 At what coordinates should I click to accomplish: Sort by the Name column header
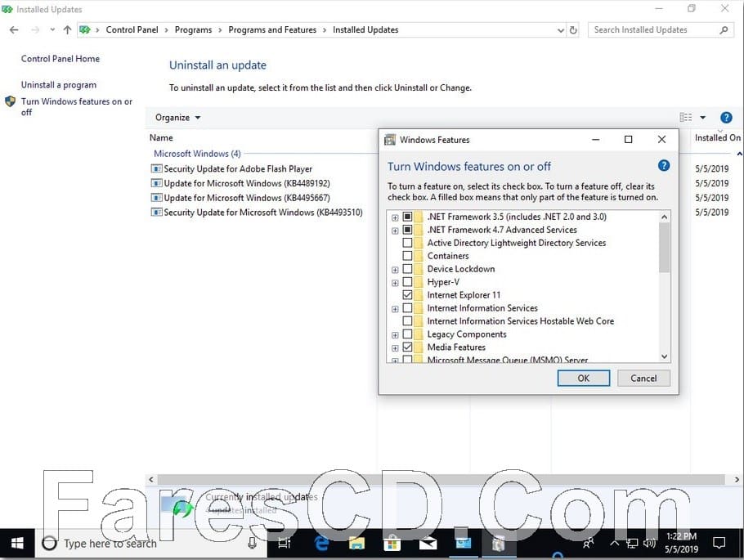tap(161, 137)
